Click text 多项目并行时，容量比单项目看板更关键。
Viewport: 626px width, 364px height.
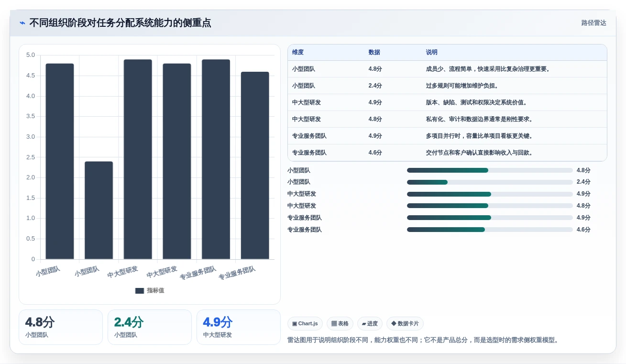[481, 136]
